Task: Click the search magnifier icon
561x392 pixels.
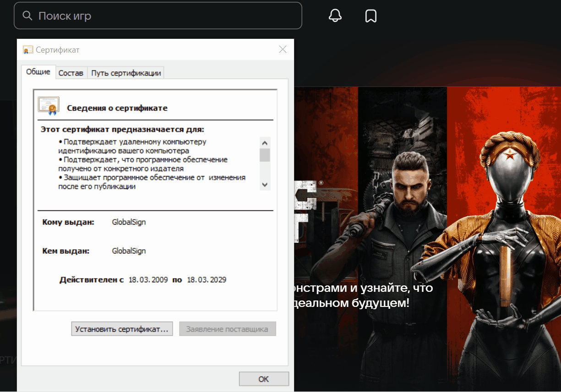Action: point(27,16)
